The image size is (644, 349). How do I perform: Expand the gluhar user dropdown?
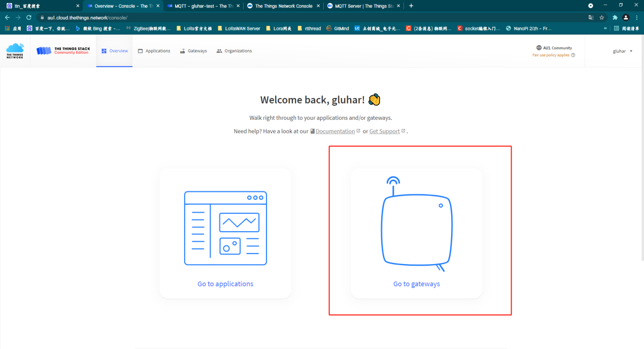[x=623, y=51]
